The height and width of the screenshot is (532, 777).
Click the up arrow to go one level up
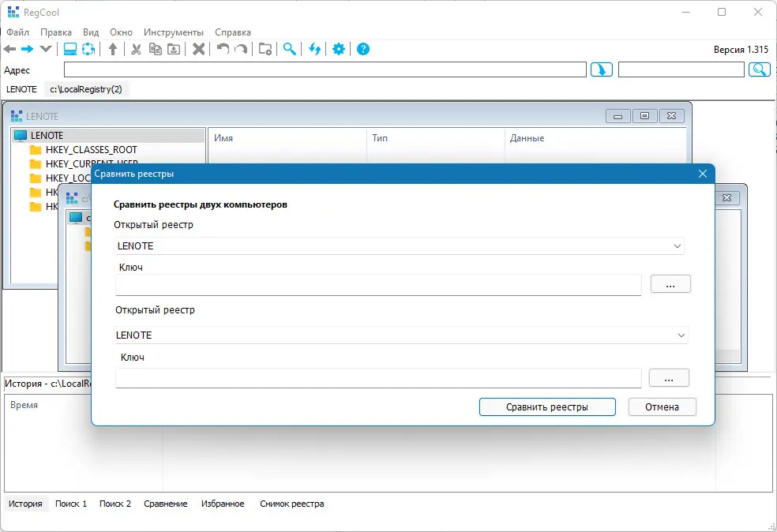click(x=113, y=49)
